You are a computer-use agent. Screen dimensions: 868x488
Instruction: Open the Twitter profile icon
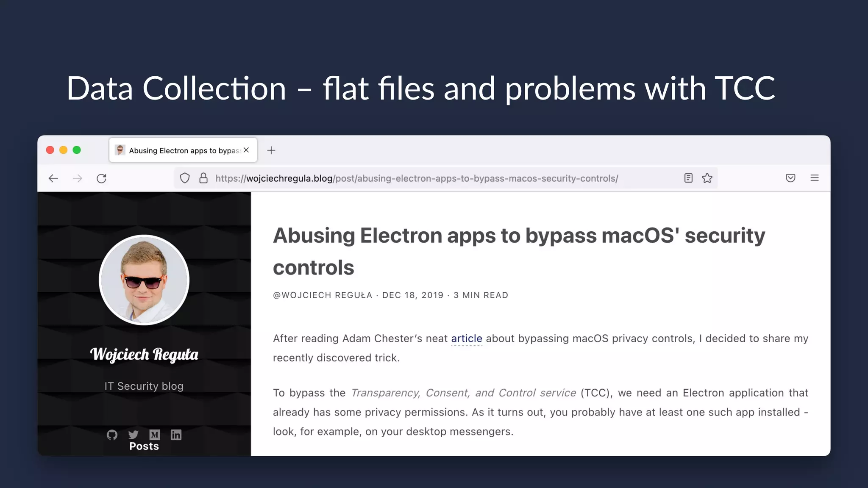134,435
